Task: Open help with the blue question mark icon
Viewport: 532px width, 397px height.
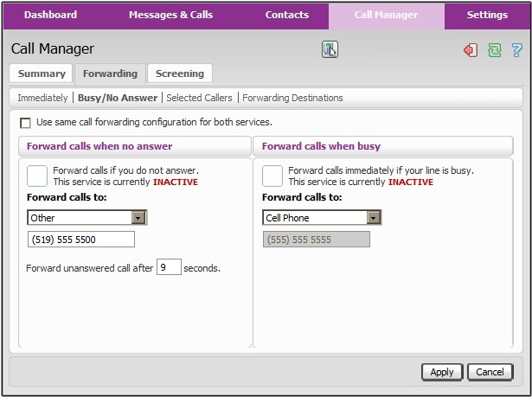Action: (x=517, y=50)
